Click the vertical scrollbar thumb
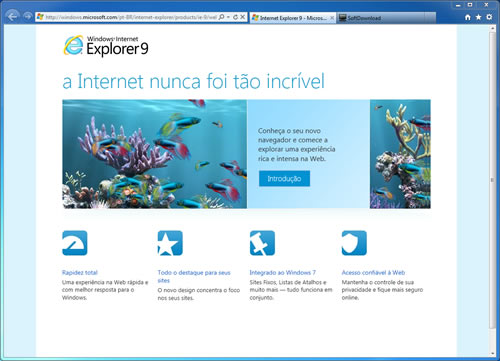 492,180
